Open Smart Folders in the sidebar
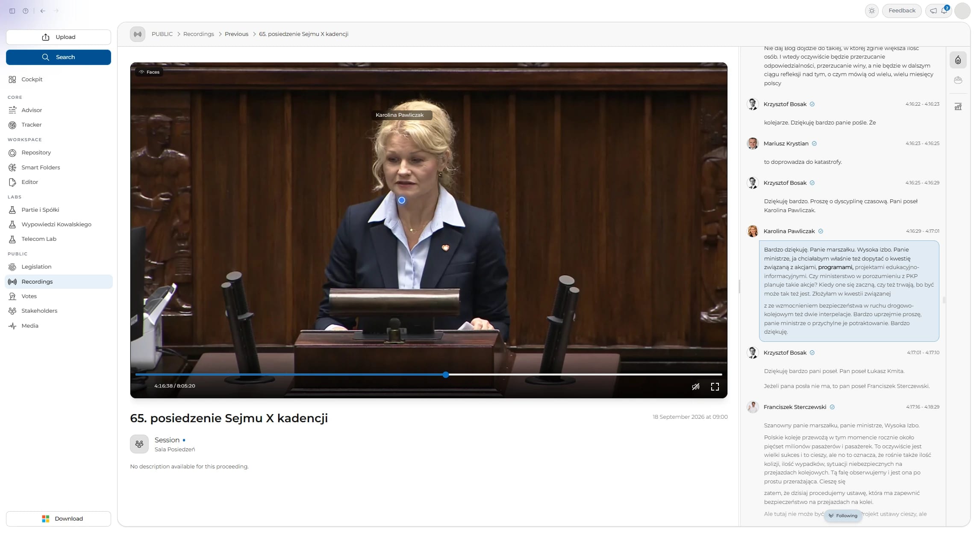980x536 pixels. [59, 168]
